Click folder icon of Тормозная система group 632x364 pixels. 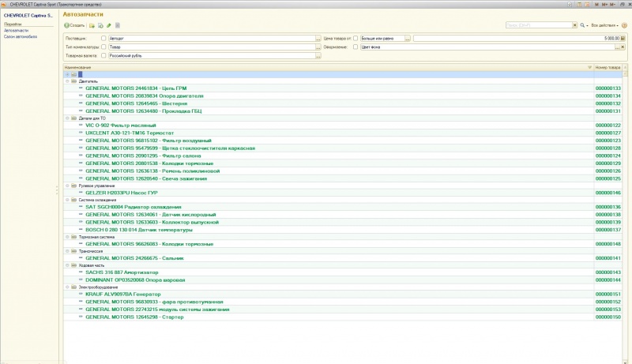coord(73,237)
